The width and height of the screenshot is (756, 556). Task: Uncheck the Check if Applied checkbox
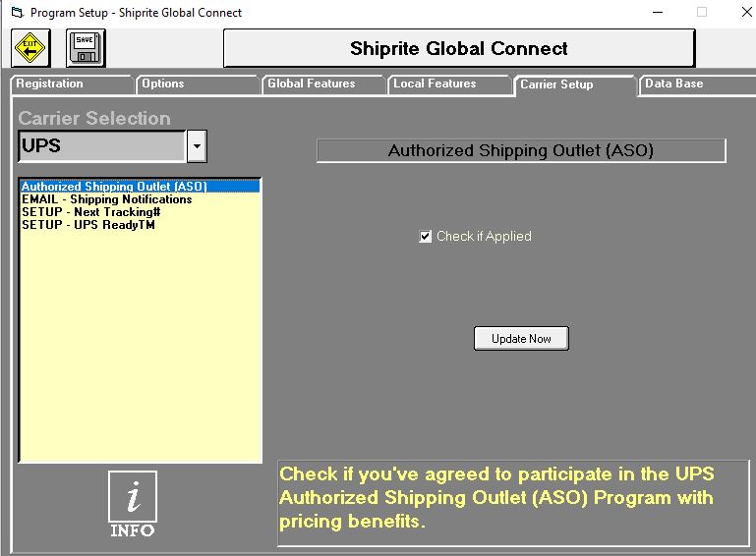(425, 237)
